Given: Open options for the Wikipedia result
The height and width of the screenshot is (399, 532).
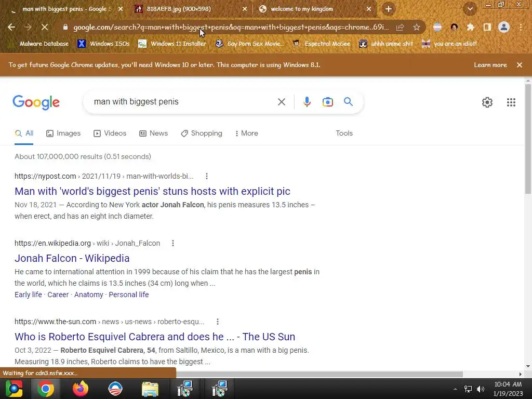Looking at the screenshot, I should point(172,243).
